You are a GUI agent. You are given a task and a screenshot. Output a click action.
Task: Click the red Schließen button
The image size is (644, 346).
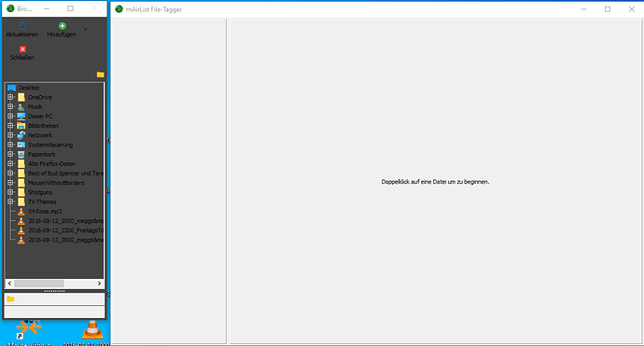[x=22, y=53]
